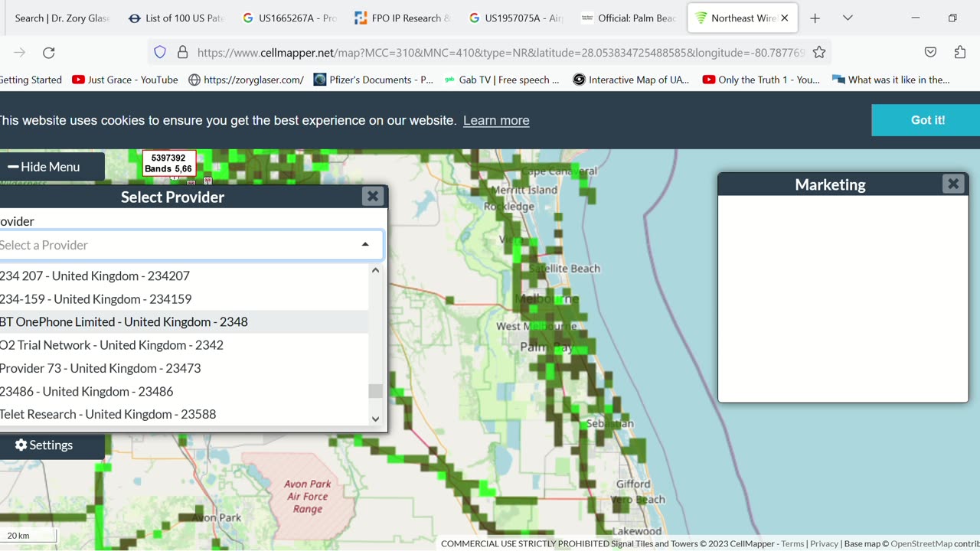Switch to Official: Palm Beach tab

pyautogui.click(x=629, y=18)
